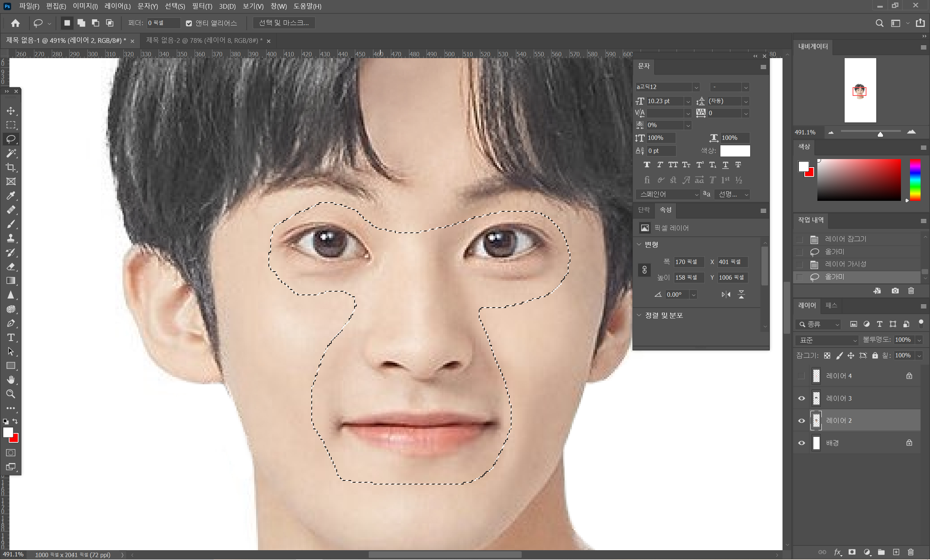Select the Horizontal Type tool
Viewport: 930px width, 560px height.
coord(11,337)
